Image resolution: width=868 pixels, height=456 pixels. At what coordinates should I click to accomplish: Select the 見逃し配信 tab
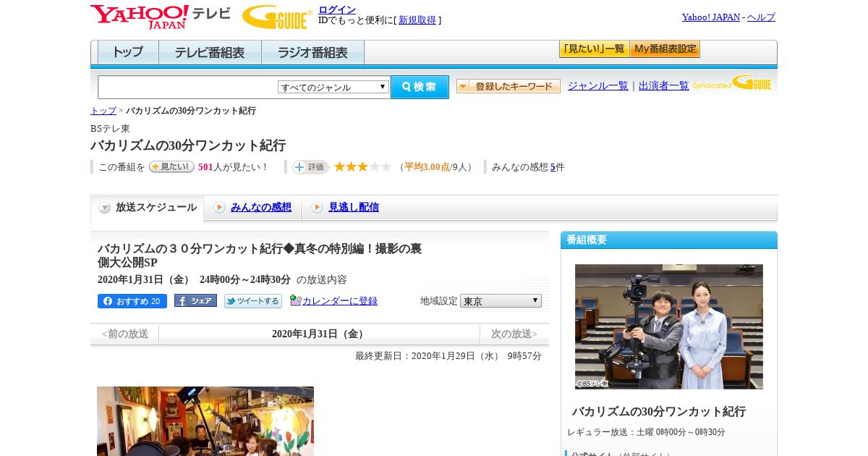345,208
